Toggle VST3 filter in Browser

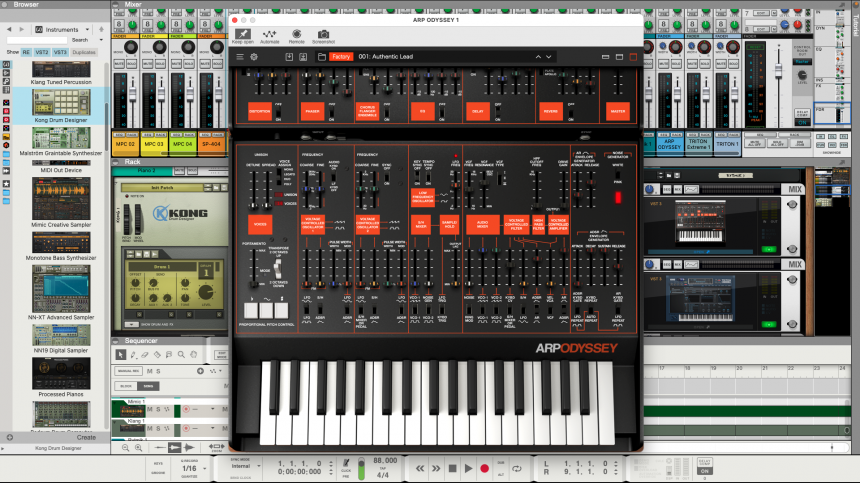(x=60, y=52)
